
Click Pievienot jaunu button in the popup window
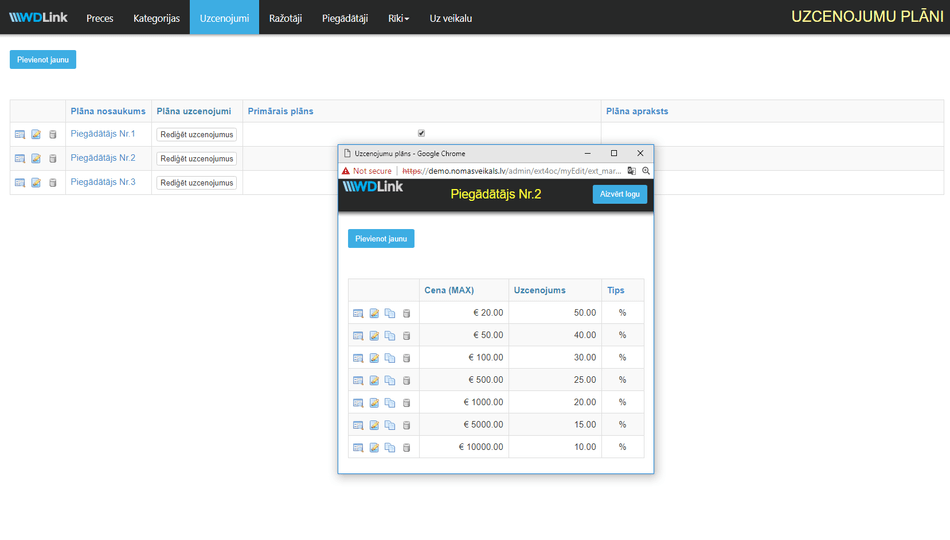pyautogui.click(x=380, y=238)
